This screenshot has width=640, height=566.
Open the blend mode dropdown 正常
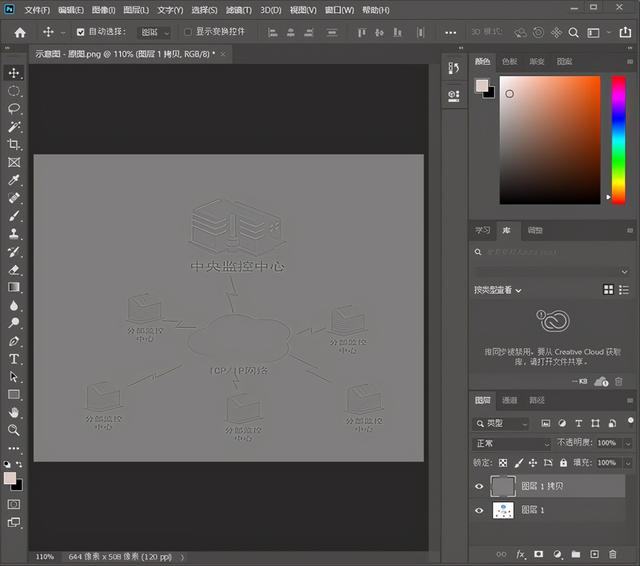(512, 444)
